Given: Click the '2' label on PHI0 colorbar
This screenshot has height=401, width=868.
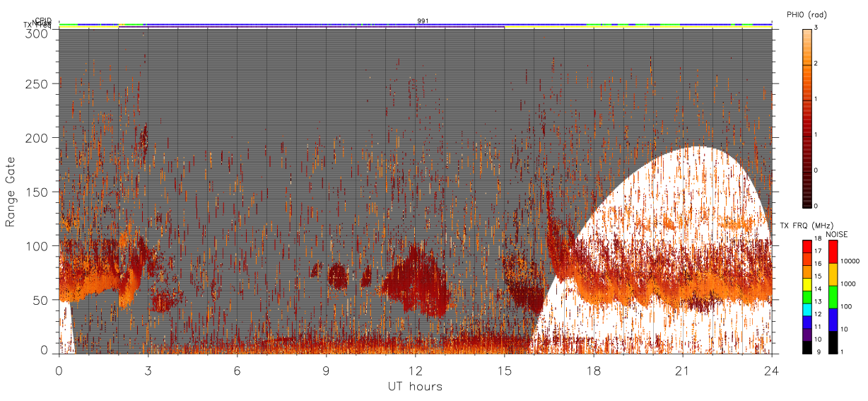Looking at the screenshot, I should (816, 64).
